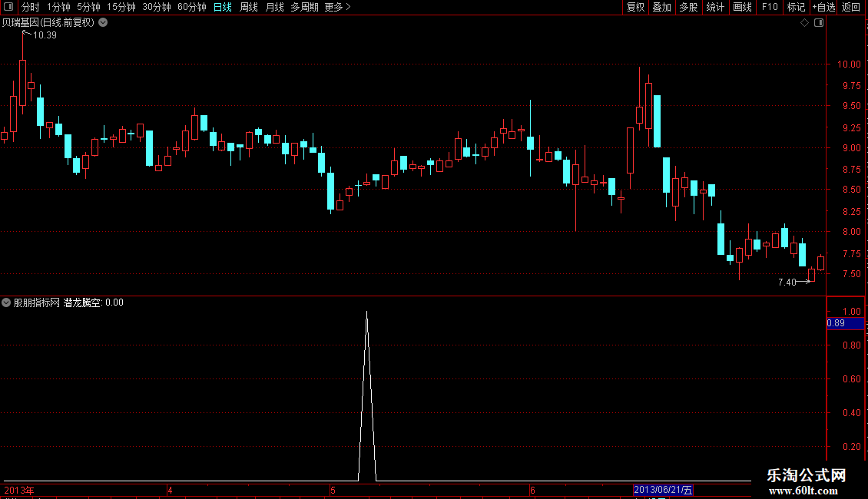This screenshot has width=868, height=499.
Task: Click the 10.00 price axis label
Action: pos(849,64)
